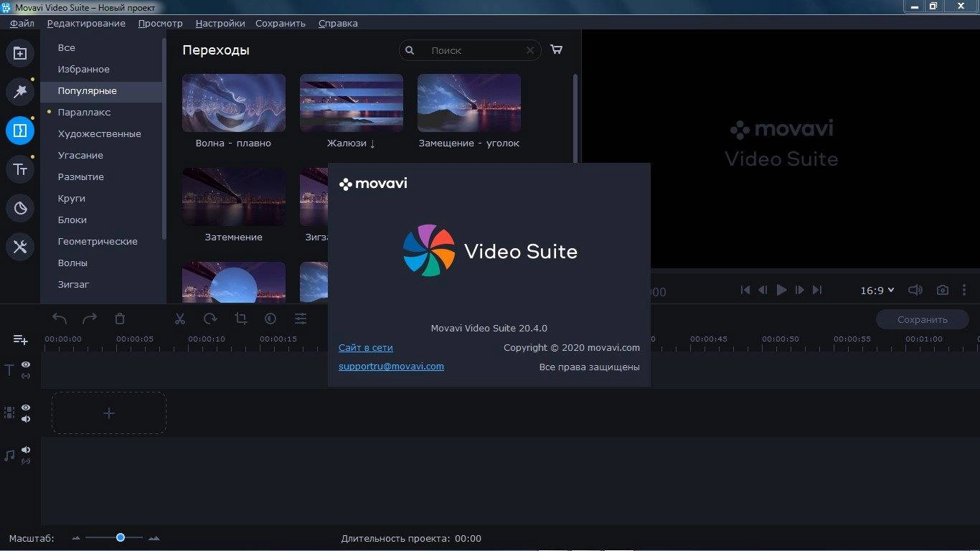
Task: Click the timeline zoom scale slider handle
Action: click(121, 537)
